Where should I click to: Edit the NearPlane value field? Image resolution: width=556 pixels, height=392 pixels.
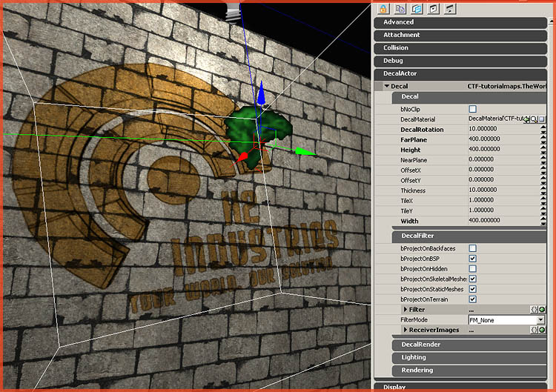503,160
